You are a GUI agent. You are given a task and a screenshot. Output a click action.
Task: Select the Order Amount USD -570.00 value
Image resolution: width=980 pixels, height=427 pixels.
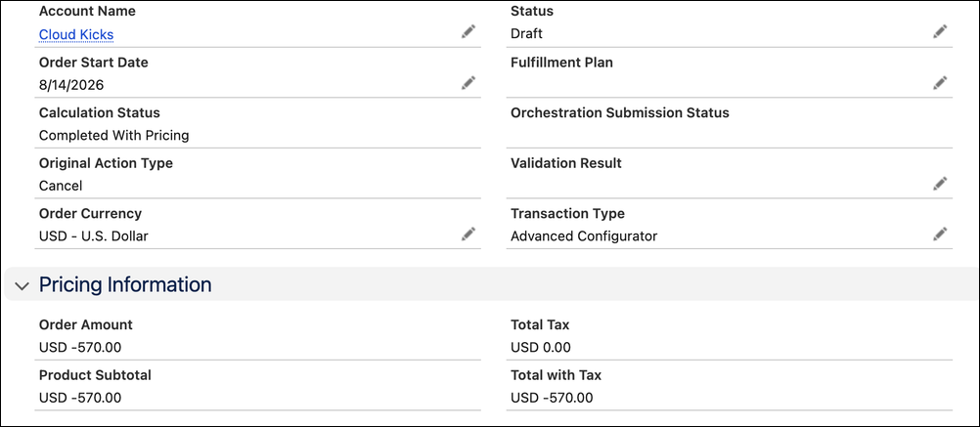[80, 348]
